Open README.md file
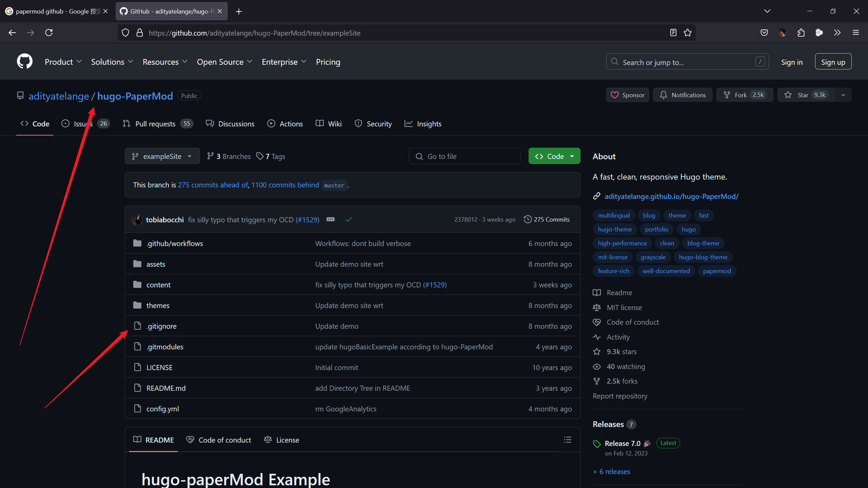 point(166,388)
